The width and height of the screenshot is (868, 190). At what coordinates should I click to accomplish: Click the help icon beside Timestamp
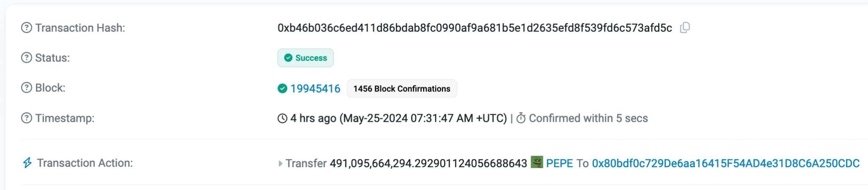click(x=26, y=118)
